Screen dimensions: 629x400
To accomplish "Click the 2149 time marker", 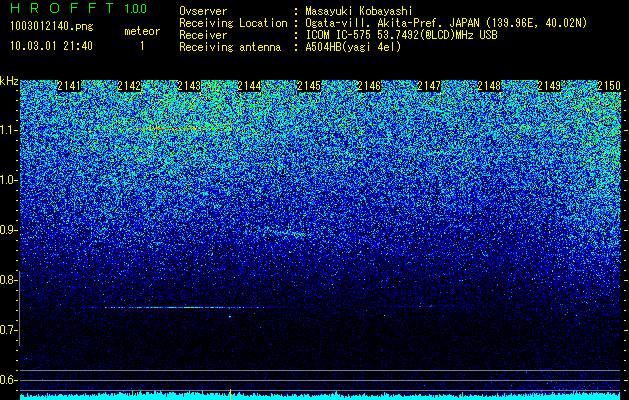I will [x=549, y=86].
